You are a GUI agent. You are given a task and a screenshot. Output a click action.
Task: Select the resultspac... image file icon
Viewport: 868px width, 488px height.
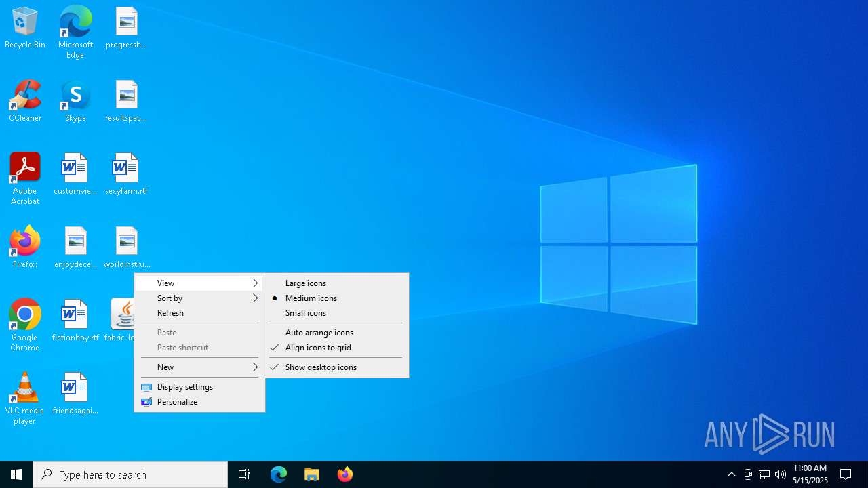click(126, 102)
